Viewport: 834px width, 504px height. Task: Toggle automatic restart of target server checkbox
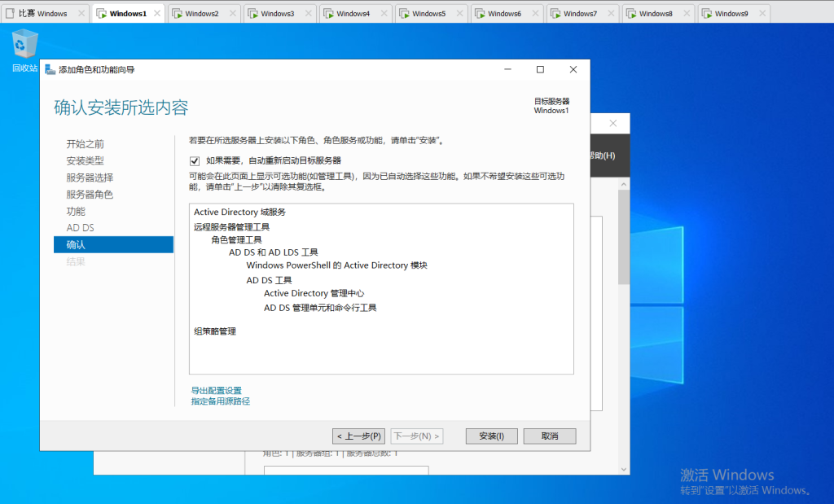point(195,160)
